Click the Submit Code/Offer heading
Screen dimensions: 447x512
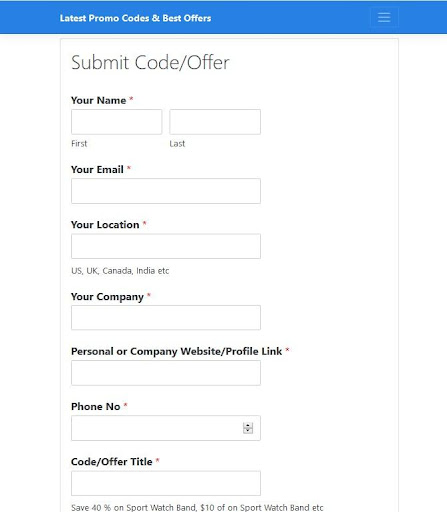tap(150, 62)
